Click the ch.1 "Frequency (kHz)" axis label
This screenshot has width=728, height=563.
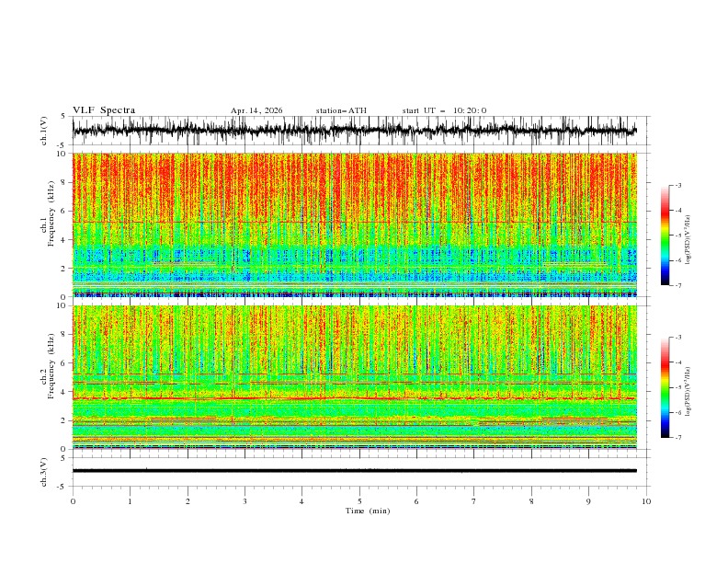pos(51,214)
